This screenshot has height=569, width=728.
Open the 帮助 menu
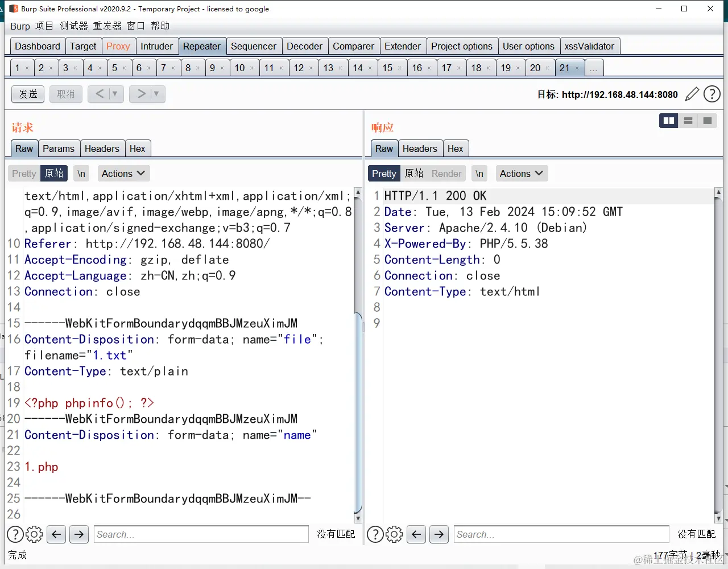160,26
